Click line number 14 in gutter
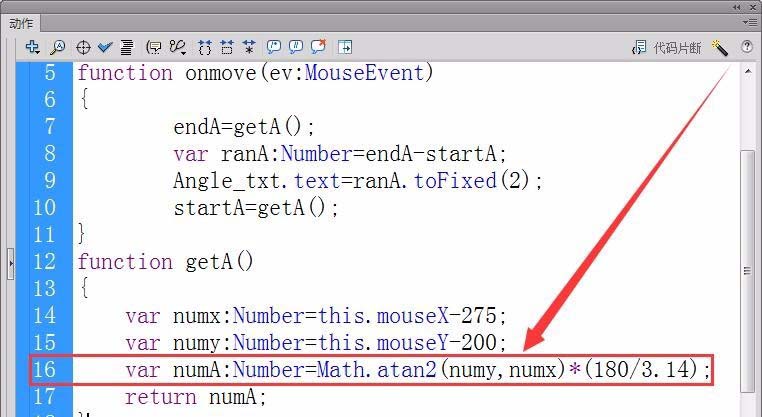The width and height of the screenshot is (762, 417). coord(44,315)
